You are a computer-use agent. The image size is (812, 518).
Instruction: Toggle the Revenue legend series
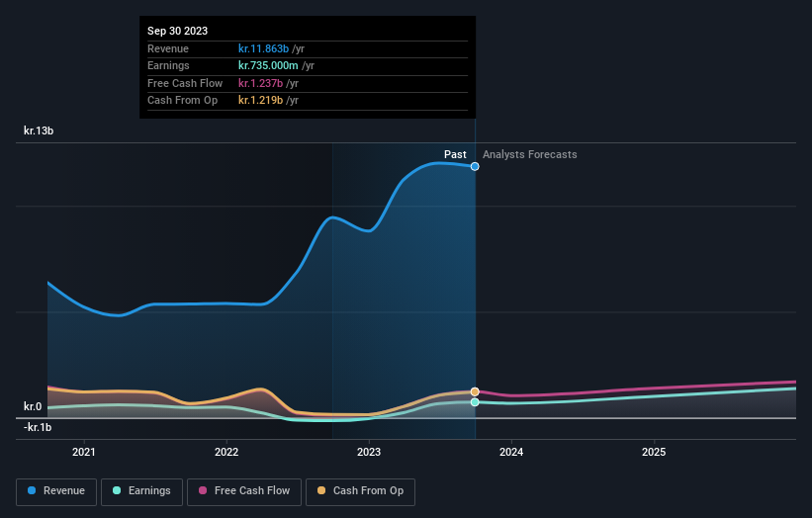click(56, 491)
